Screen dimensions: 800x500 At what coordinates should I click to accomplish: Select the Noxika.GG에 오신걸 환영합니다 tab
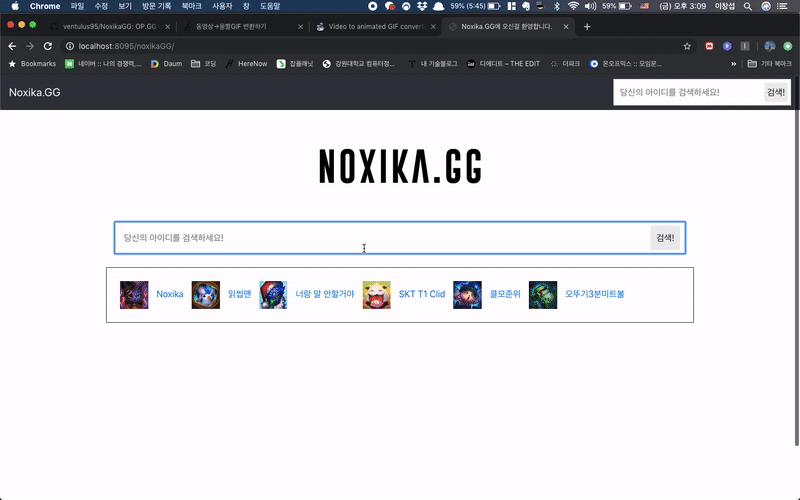tap(508, 27)
